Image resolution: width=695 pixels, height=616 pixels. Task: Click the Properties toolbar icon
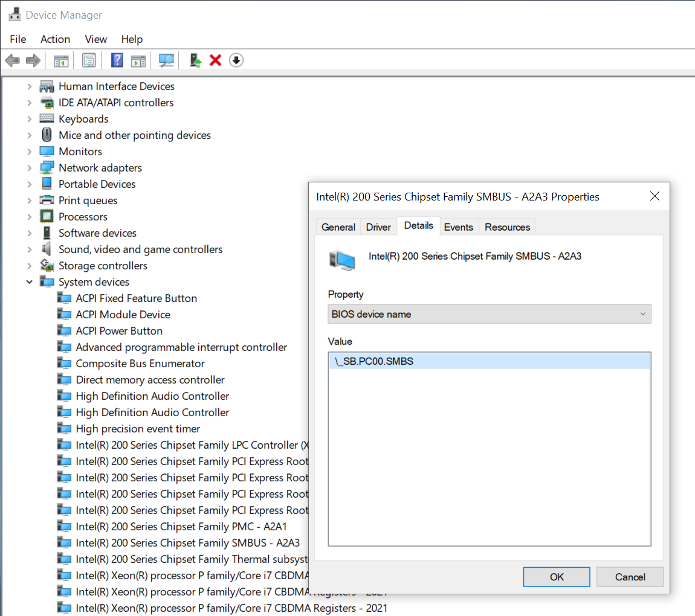89,60
